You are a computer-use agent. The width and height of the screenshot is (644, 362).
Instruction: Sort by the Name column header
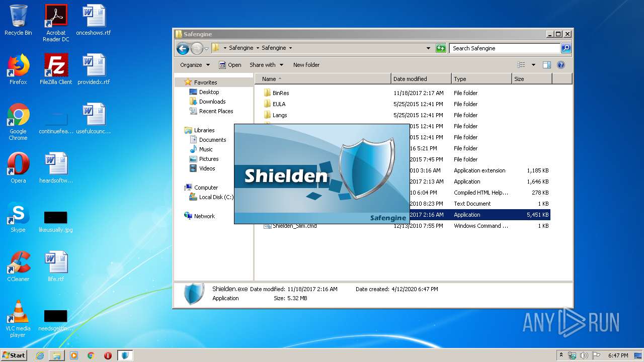pyautogui.click(x=323, y=79)
